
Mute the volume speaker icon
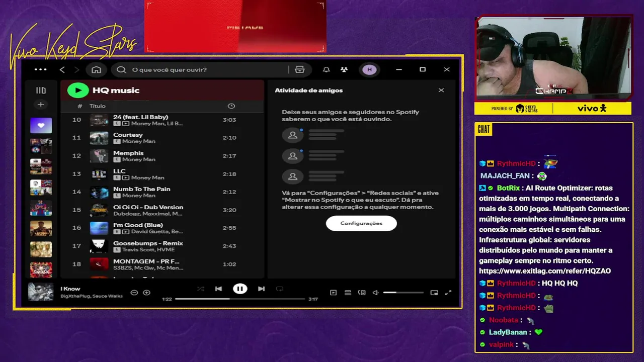pyautogui.click(x=375, y=293)
